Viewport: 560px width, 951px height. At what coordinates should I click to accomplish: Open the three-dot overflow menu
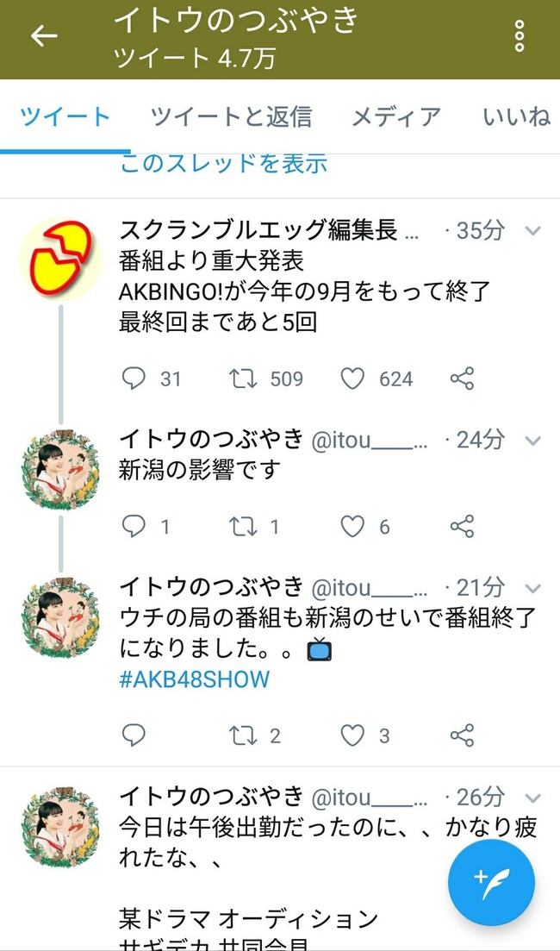pos(520,35)
